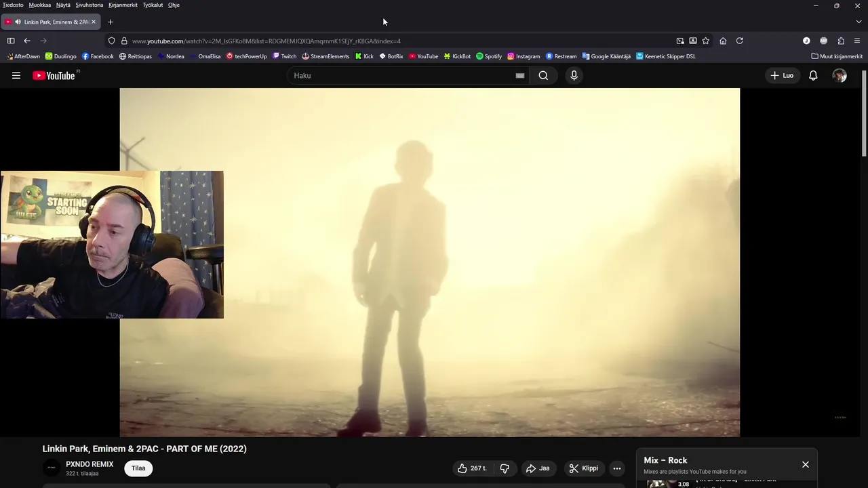Like the video showing 267 t.

(x=472, y=468)
